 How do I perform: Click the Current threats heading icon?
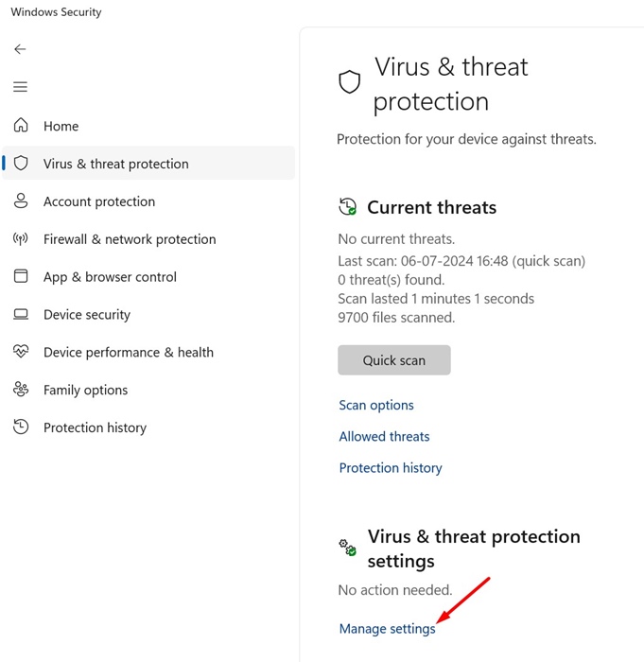348,207
